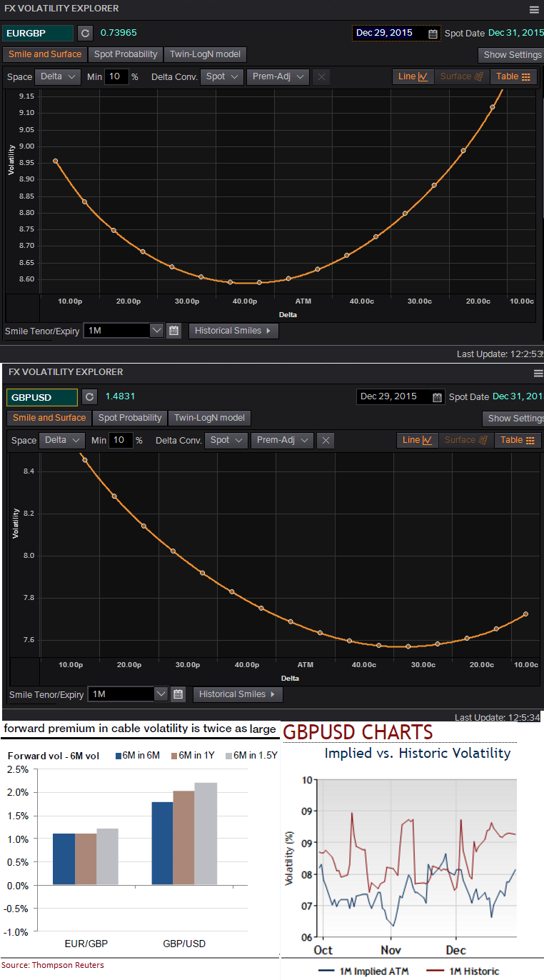Open hamburger menu in EURGBP panel
This screenshot has height=980, width=544.
[534, 10]
